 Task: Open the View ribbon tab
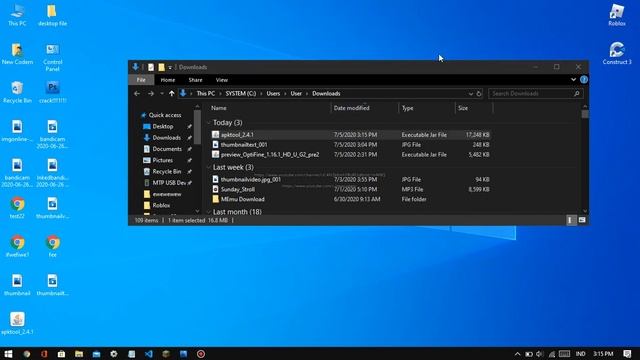(x=222, y=80)
